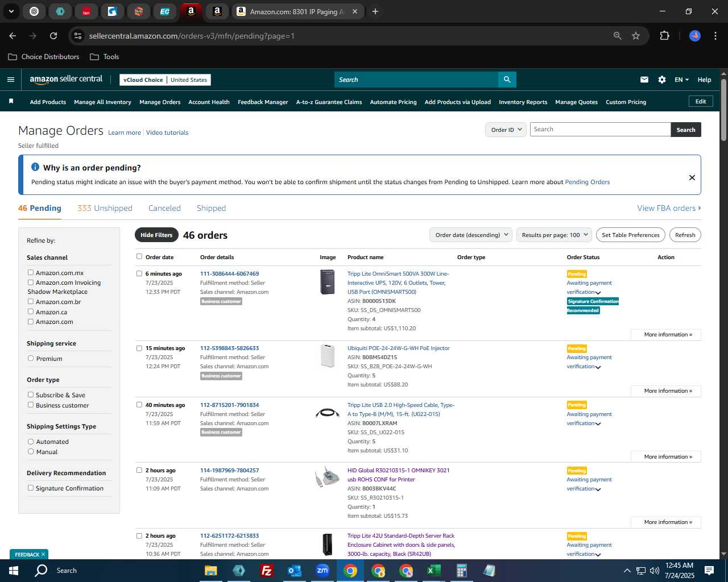Open the Chrome tab search dropdown
Image resolution: width=728 pixels, height=582 pixels.
tap(11, 11)
